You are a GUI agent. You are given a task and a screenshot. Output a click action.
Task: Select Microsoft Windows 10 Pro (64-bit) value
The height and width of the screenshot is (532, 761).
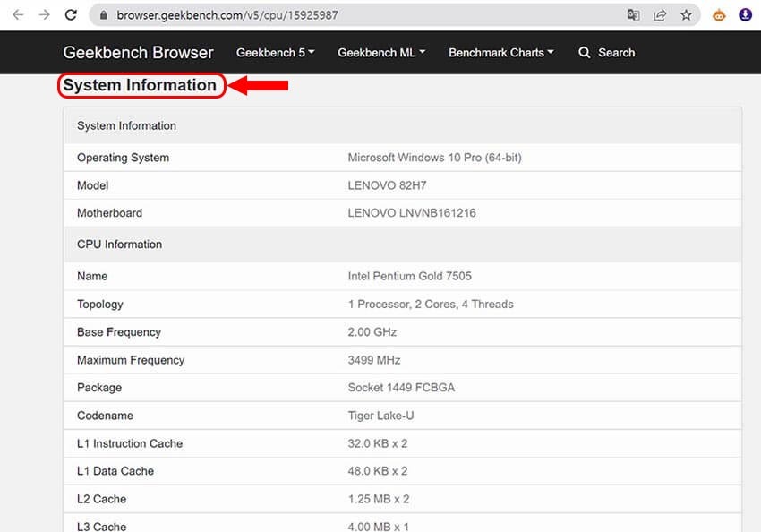(x=435, y=158)
